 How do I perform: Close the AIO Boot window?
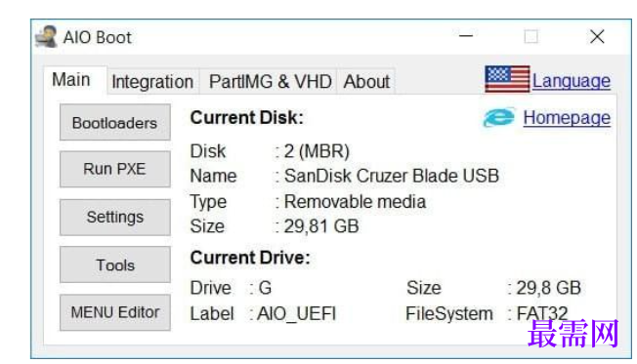597,36
